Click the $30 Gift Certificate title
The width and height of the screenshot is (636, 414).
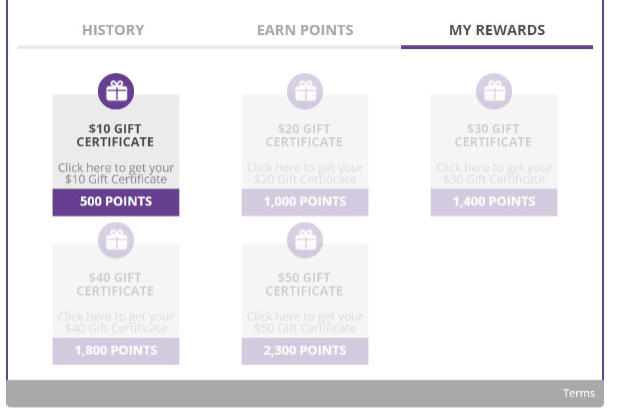493,135
